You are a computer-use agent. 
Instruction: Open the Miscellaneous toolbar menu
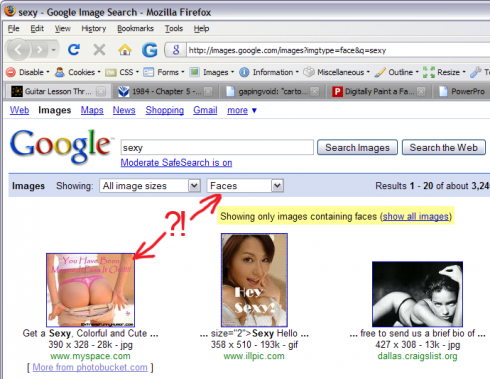click(337, 72)
